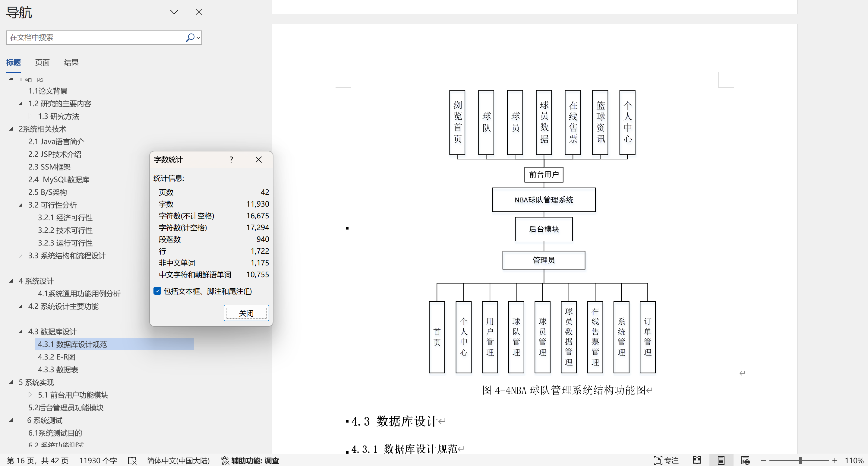868x466 pixels.
Task: Go to heading 2.3 SSM框架
Action: (x=49, y=167)
